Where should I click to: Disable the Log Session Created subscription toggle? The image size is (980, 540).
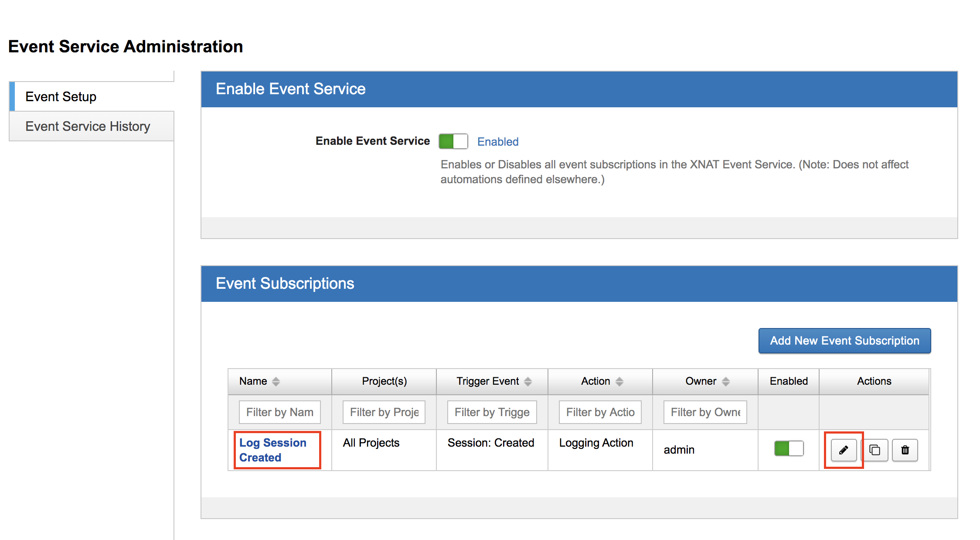click(789, 448)
